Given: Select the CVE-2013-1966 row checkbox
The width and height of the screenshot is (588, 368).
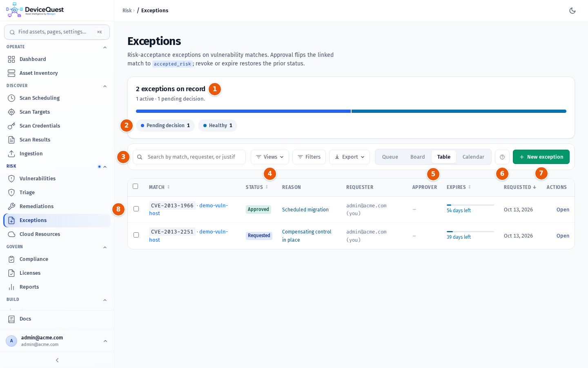Looking at the screenshot, I should 136,209.
